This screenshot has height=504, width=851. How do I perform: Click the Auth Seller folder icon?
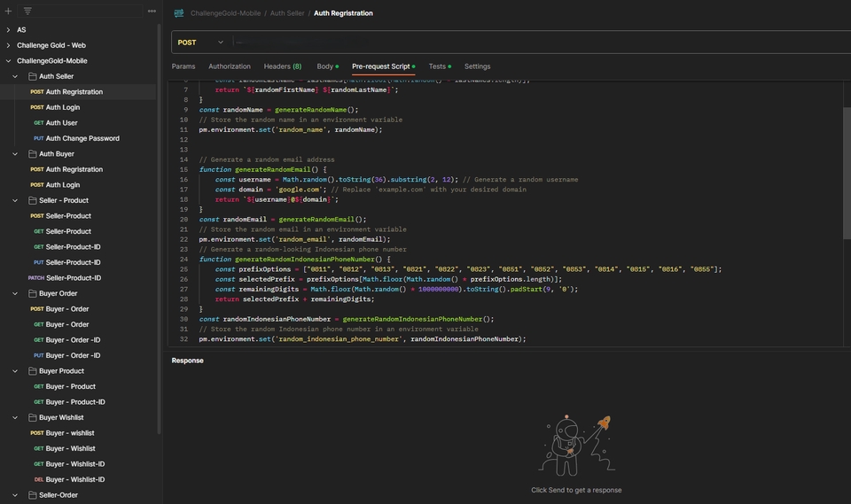(33, 76)
